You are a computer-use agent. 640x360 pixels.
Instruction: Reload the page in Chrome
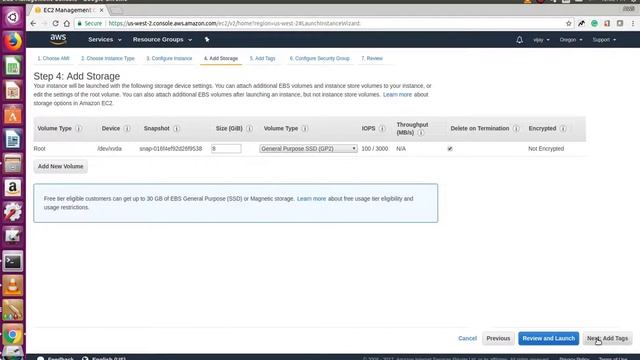tap(56, 24)
